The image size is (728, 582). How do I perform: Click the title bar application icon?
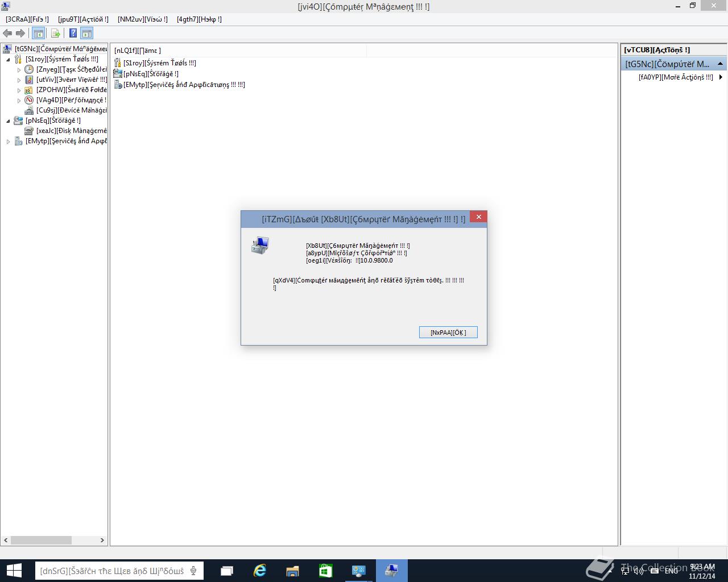point(6,6)
